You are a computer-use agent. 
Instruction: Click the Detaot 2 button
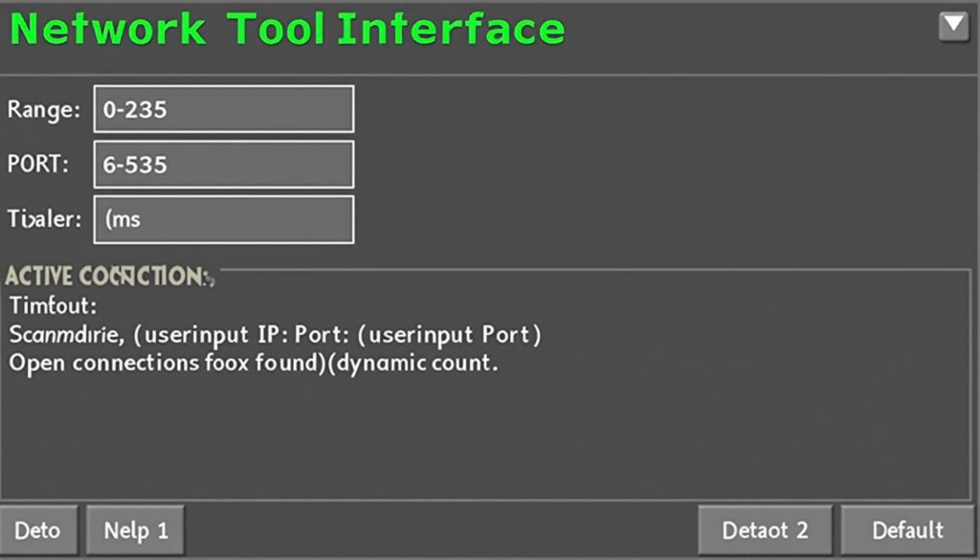[x=765, y=530]
